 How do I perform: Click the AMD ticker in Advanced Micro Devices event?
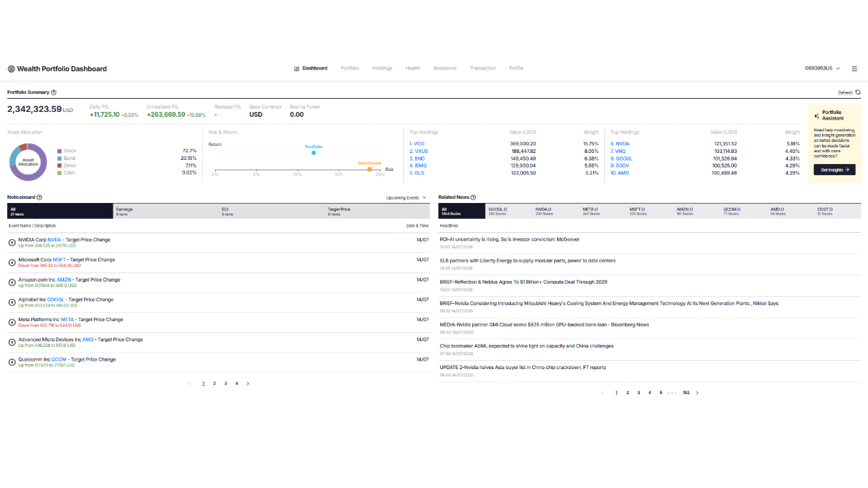tap(88, 340)
